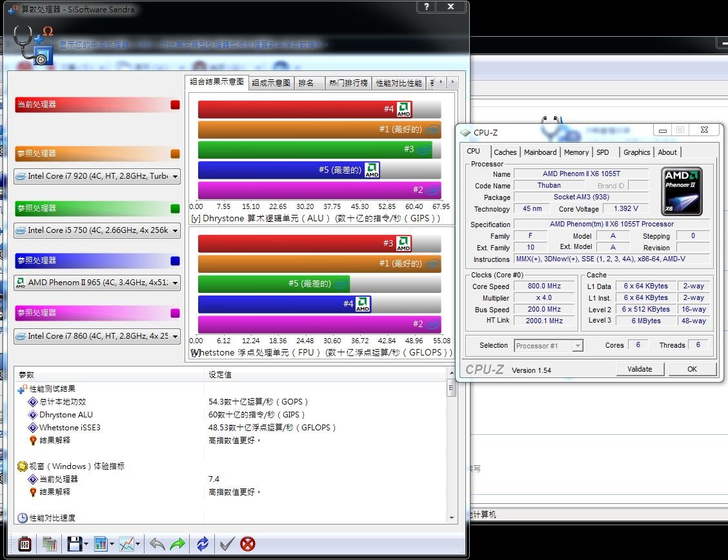728x560 pixels.
Task: Select the 总计本地功效 result row
Action: (230, 402)
